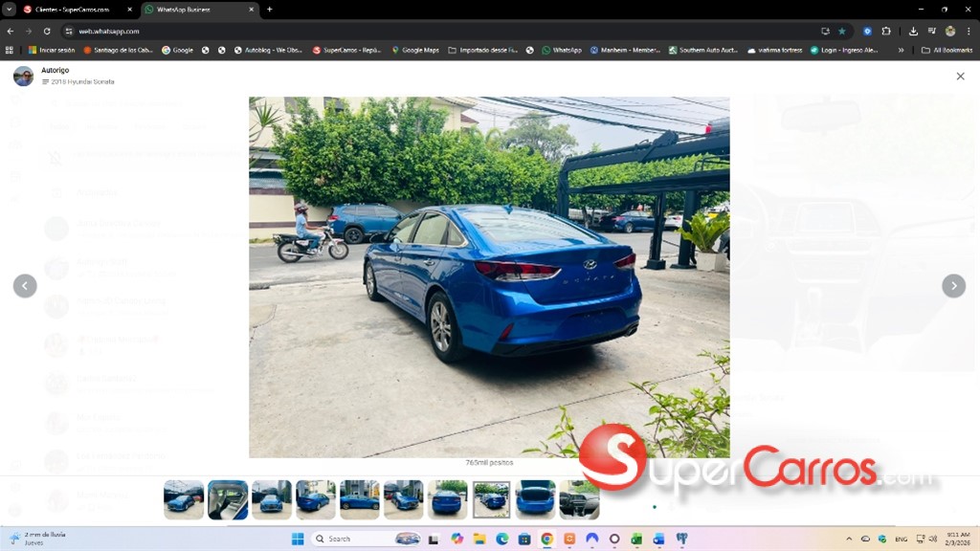Expand hidden bookmarks with the chevron
Screen dimensions: 980x551
pyautogui.click(x=901, y=50)
